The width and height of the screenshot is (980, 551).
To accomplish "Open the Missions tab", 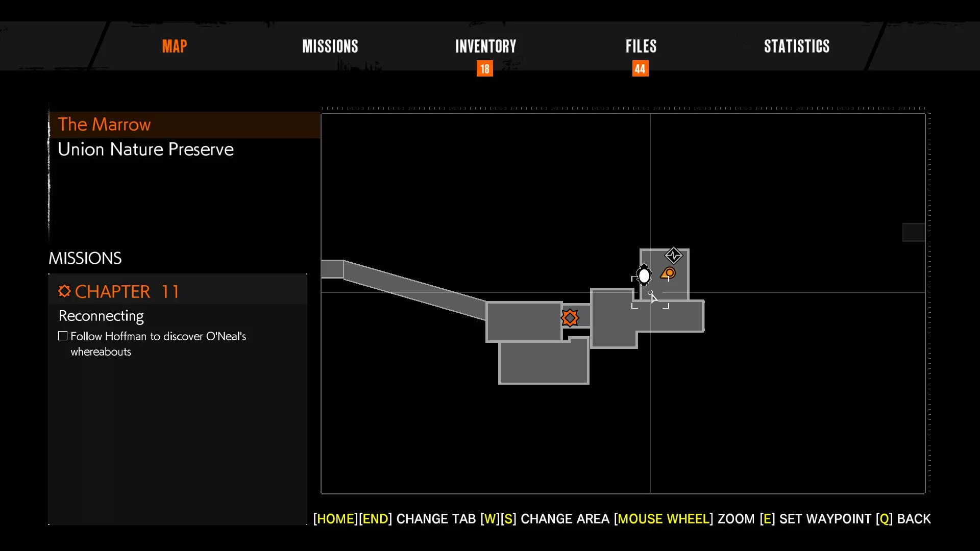I will [330, 46].
